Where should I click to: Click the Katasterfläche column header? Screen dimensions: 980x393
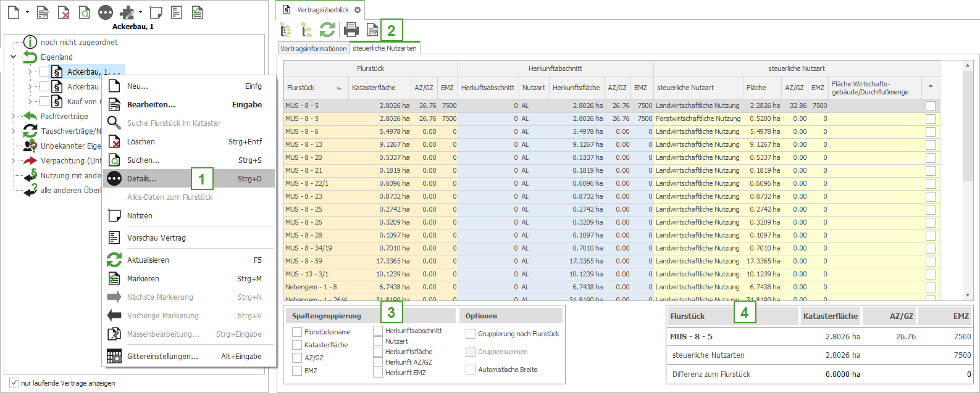pyautogui.click(x=374, y=88)
